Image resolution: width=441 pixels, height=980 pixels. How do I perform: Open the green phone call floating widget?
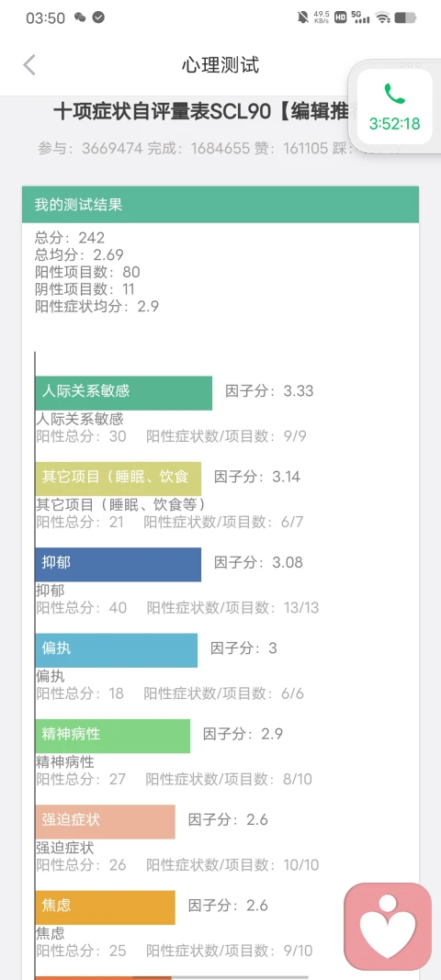click(x=394, y=107)
